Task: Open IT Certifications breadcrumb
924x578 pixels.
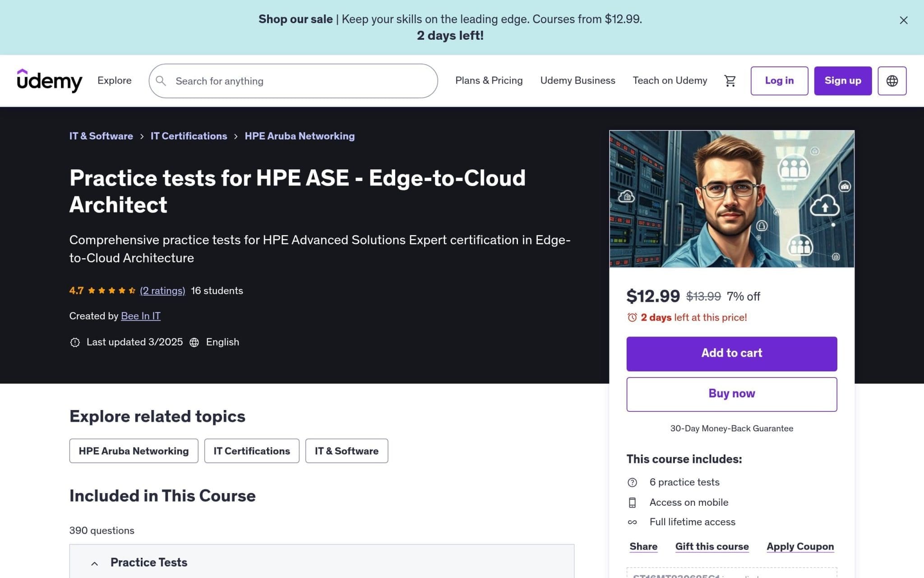Action: [x=189, y=136]
